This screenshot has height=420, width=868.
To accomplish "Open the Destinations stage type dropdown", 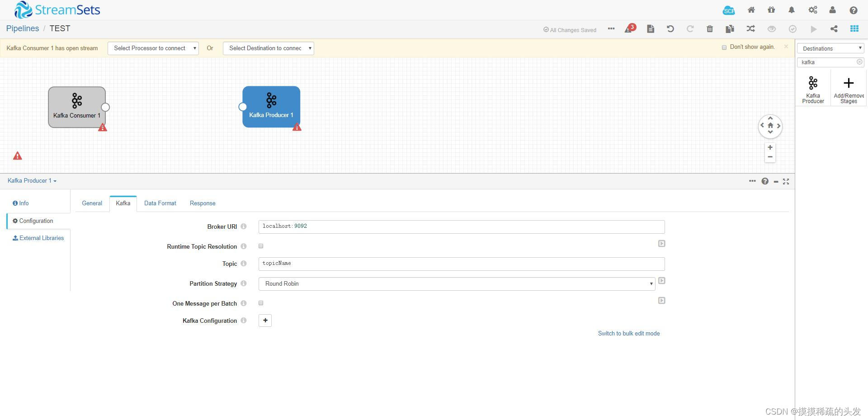I will pyautogui.click(x=830, y=48).
